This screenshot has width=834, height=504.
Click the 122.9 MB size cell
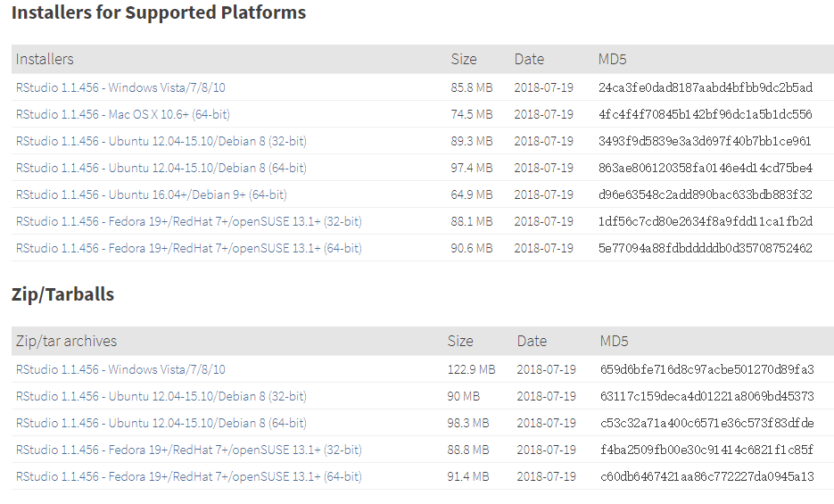[471, 369]
